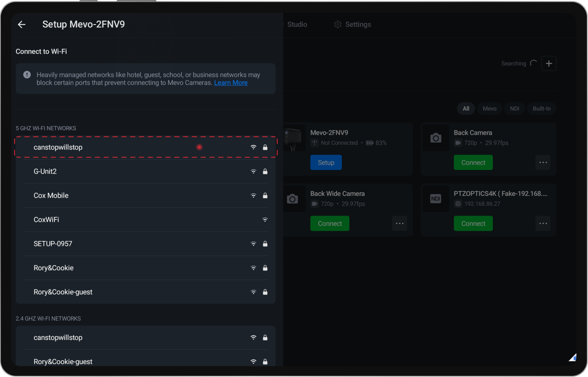The image size is (588, 377).
Task: Tap the Wi-Fi icon on 2.4 GHz canstopwillstop
Action: (x=253, y=338)
